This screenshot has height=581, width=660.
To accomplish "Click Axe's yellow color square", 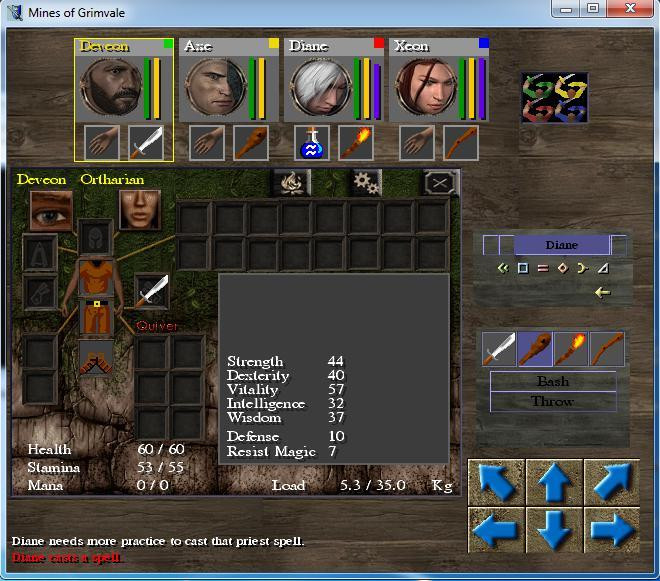I will tap(274, 43).
